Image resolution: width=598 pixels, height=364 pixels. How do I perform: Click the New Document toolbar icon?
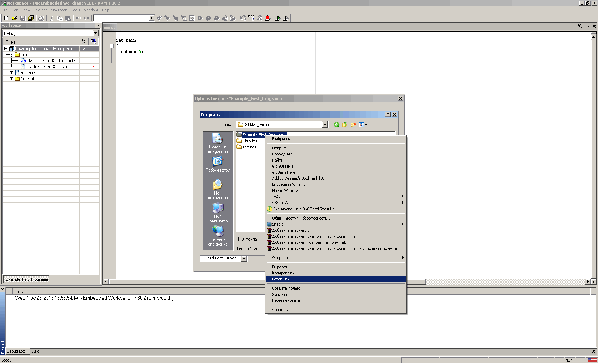click(6, 18)
